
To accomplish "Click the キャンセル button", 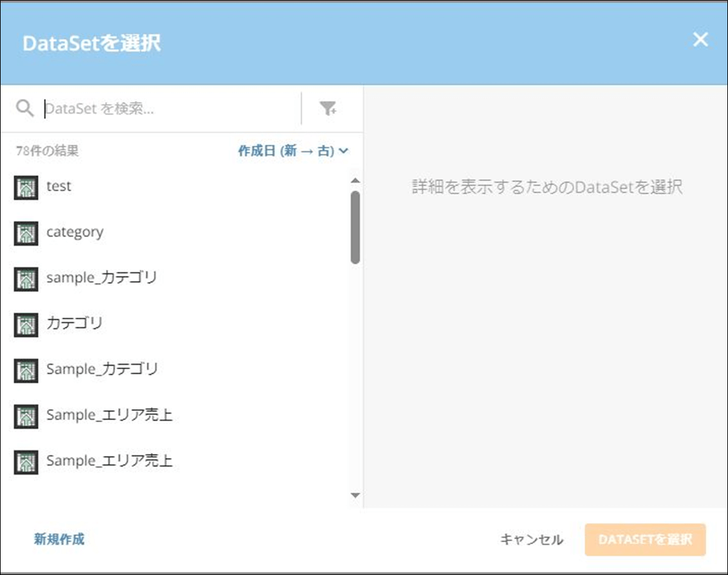I will pos(532,539).
